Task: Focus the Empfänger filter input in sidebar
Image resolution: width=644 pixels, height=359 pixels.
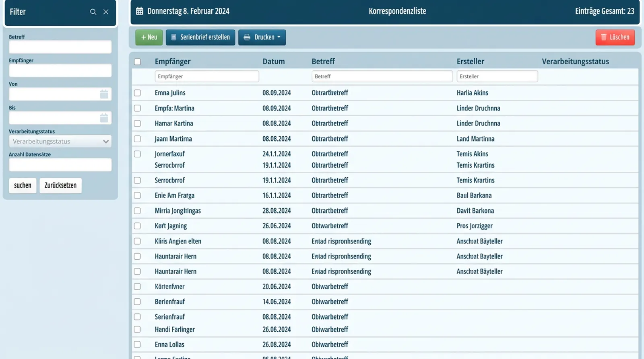Action: pyautogui.click(x=60, y=70)
